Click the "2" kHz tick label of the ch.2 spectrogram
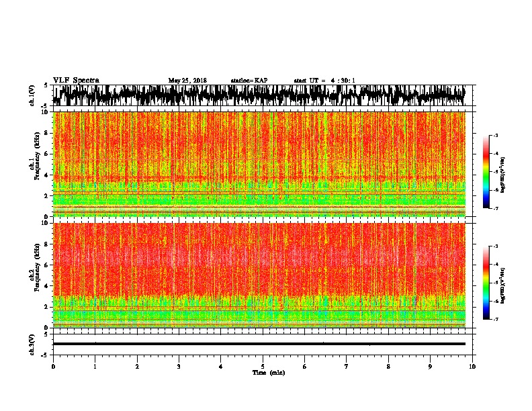Viewport: 532px width, 411px height. 46,307
